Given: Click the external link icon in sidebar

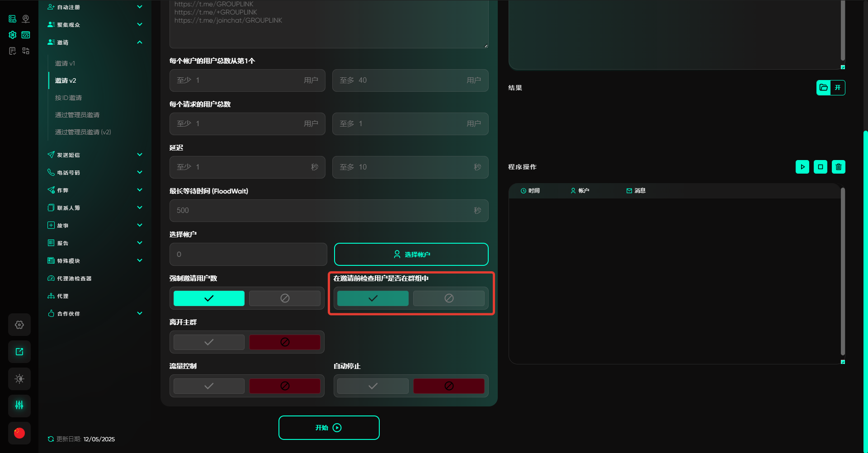Looking at the screenshot, I should pos(19,352).
